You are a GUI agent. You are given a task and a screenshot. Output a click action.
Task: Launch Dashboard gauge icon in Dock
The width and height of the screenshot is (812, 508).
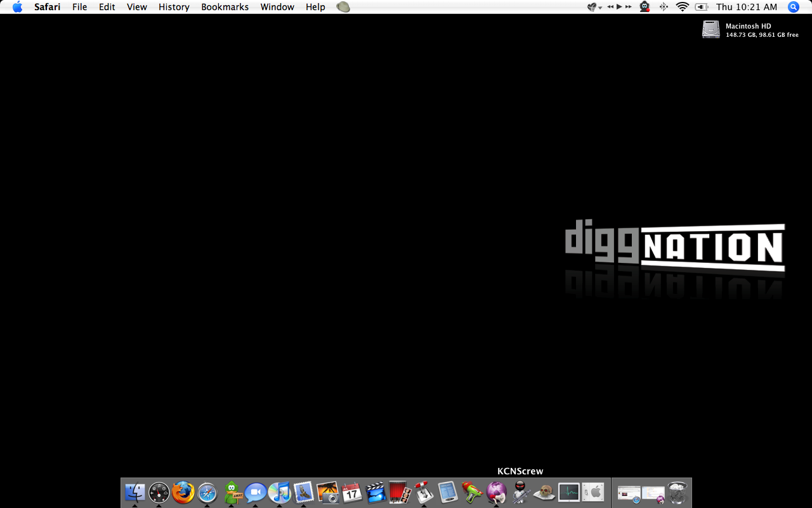159,492
